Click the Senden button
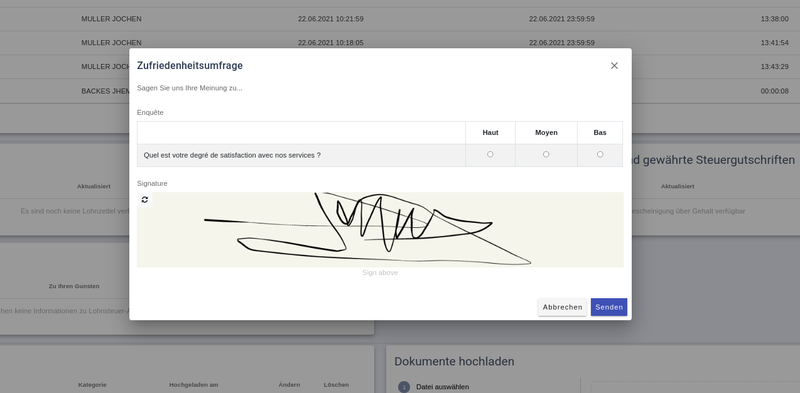 (609, 307)
